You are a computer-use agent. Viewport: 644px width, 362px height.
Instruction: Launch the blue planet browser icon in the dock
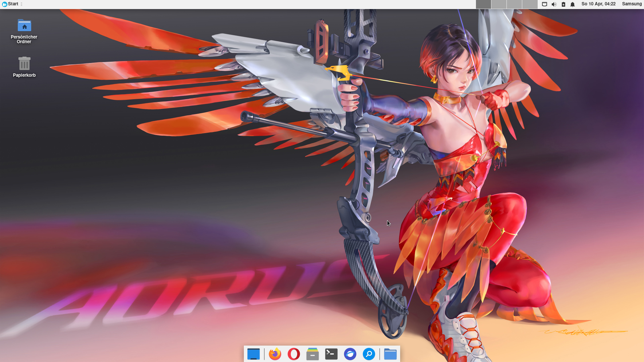click(x=350, y=354)
